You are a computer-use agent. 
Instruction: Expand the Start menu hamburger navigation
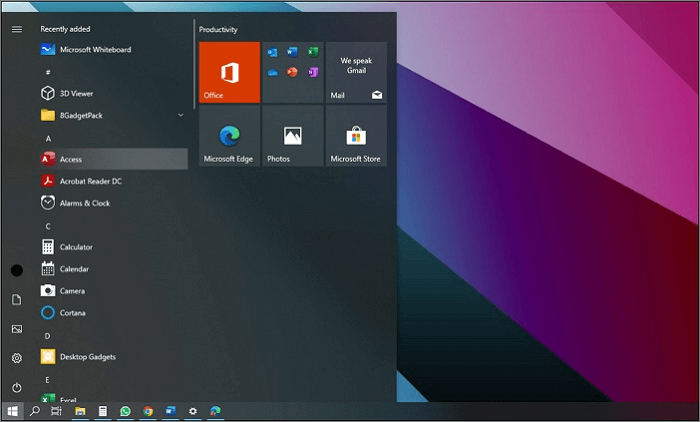16,29
